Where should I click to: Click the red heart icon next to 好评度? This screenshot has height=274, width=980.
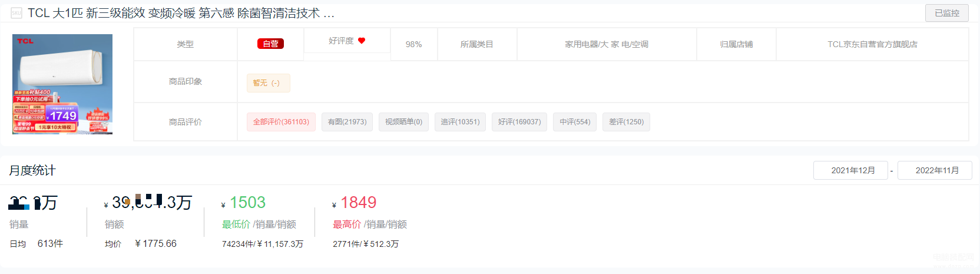pos(362,41)
